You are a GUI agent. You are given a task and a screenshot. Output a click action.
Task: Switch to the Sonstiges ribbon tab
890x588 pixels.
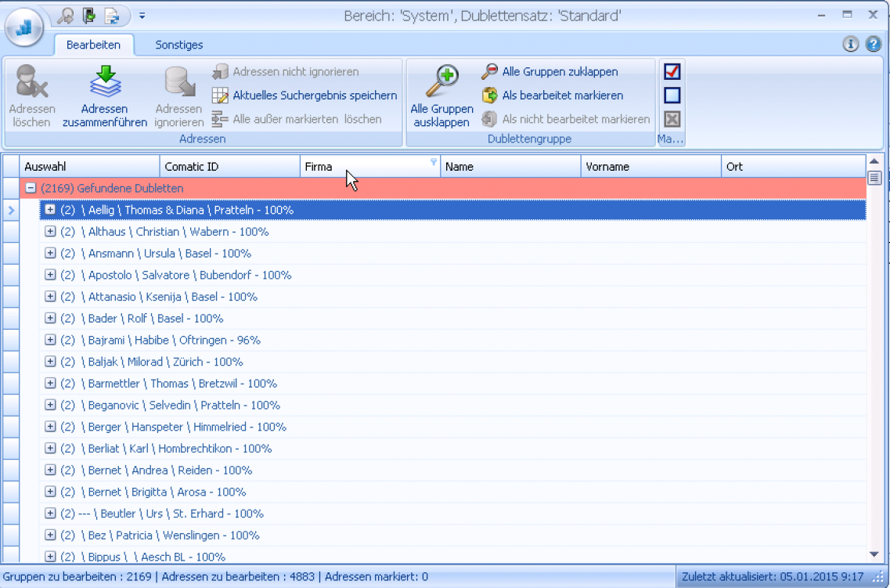179,45
